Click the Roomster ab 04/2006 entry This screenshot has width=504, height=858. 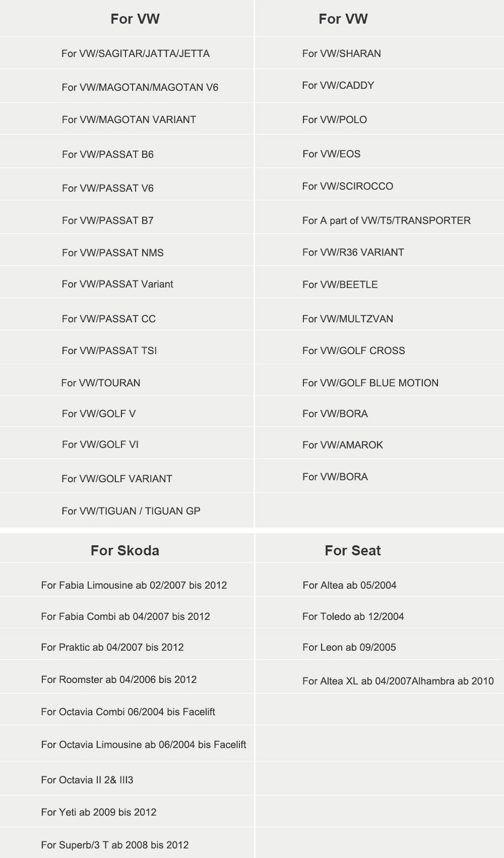click(x=118, y=679)
